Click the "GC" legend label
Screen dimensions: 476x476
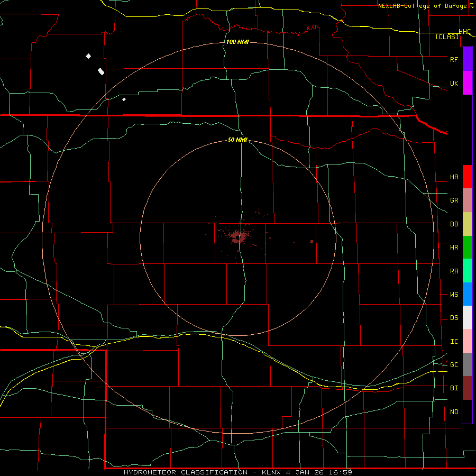(x=454, y=365)
